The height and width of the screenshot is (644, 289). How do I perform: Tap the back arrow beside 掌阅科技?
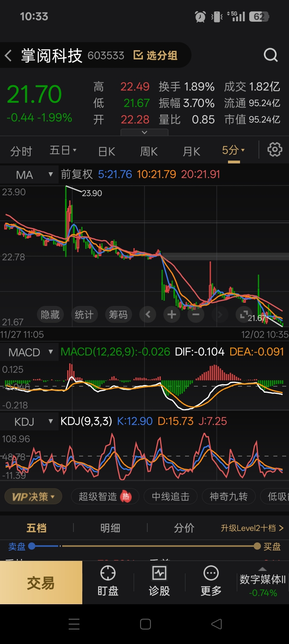(8, 55)
